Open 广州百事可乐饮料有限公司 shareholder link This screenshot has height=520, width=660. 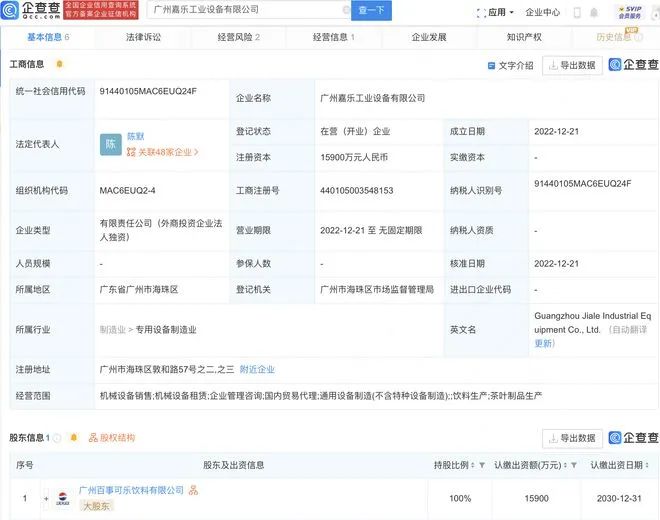[131, 490]
